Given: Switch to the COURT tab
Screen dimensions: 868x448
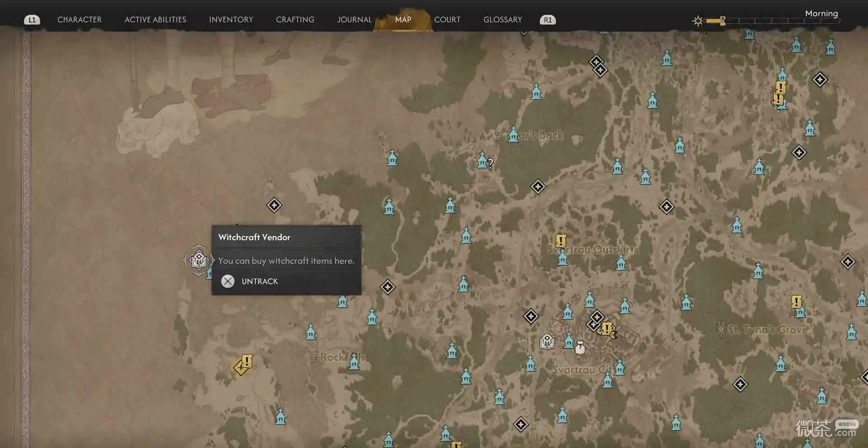Looking at the screenshot, I should tap(447, 19).
